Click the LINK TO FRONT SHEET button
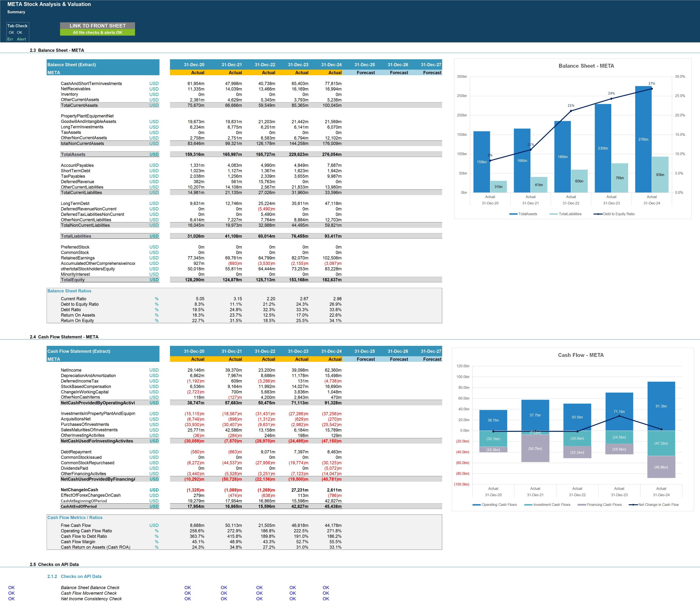This screenshot has width=700, height=606. click(x=97, y=26)
